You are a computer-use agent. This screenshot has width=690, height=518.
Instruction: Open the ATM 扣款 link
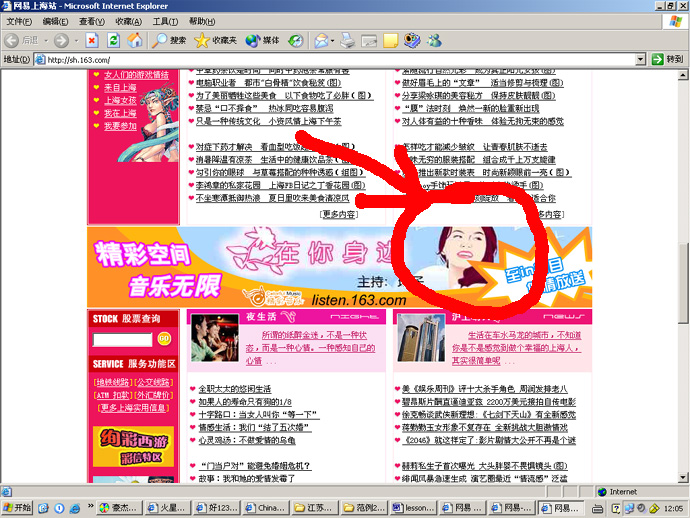point(114,395)
